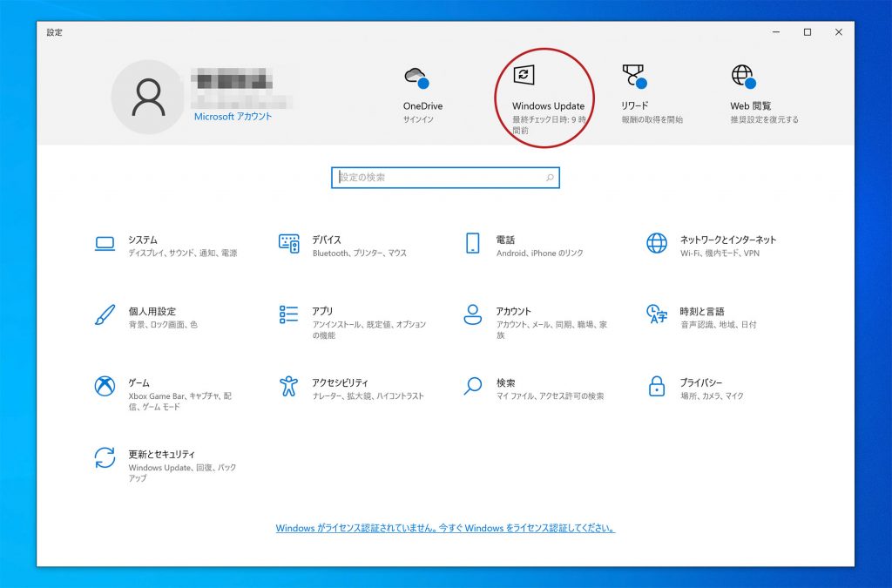Select the アプリ category label
Screen dimensions: 892x588
click(322, 311)
